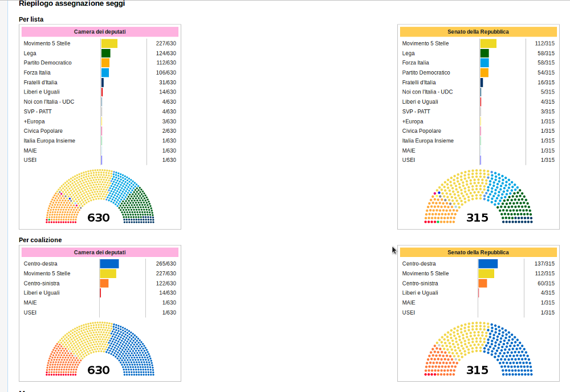Select the 265/630 seat count for Centro-destra

click(166, 264)
